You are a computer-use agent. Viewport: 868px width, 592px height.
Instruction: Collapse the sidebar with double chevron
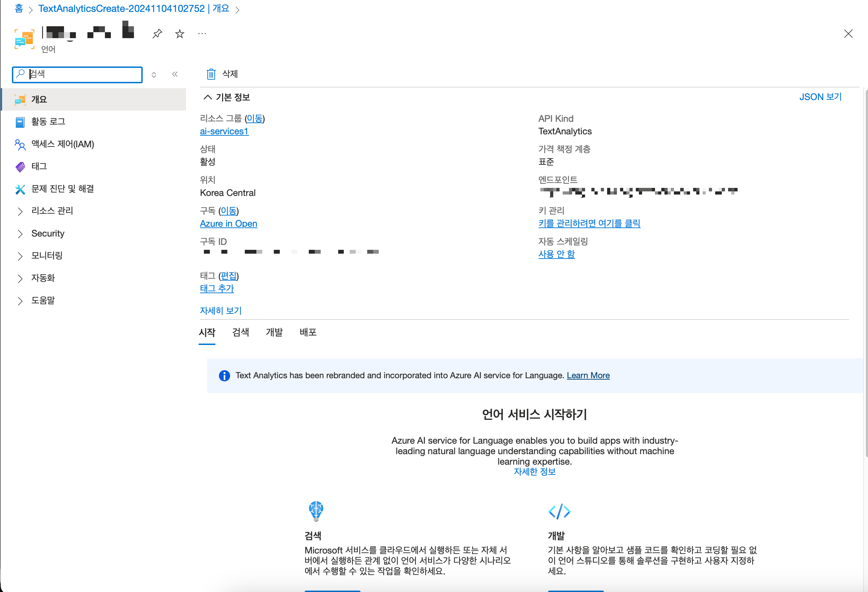click(x=175, y=74)
